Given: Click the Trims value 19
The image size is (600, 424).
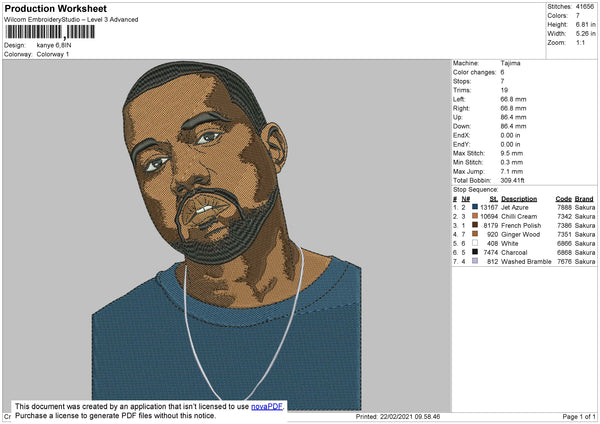Looking at the screenshot, I should pos(504,90).
